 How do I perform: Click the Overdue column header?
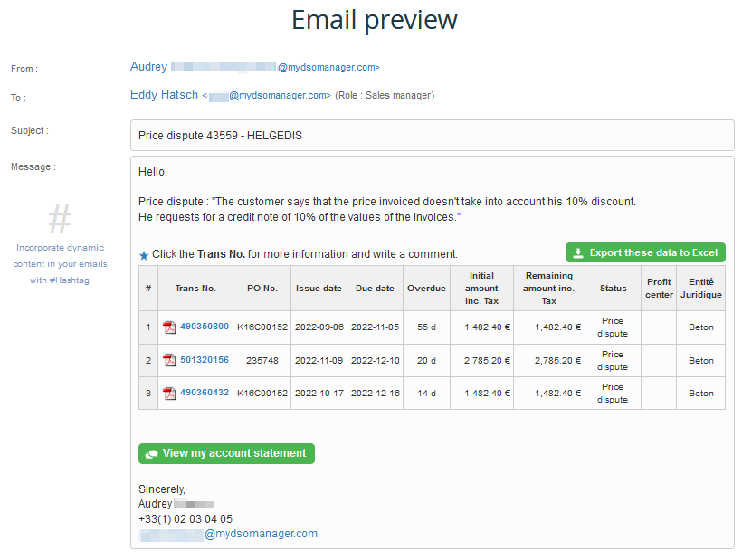426,289
